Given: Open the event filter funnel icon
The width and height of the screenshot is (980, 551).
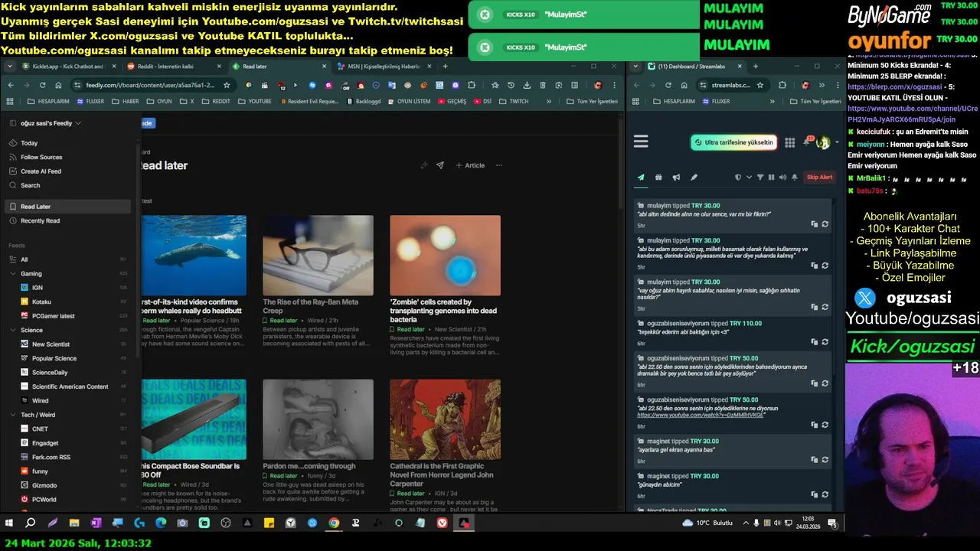Looking at the screenshot, I should [x=760, y=178].
